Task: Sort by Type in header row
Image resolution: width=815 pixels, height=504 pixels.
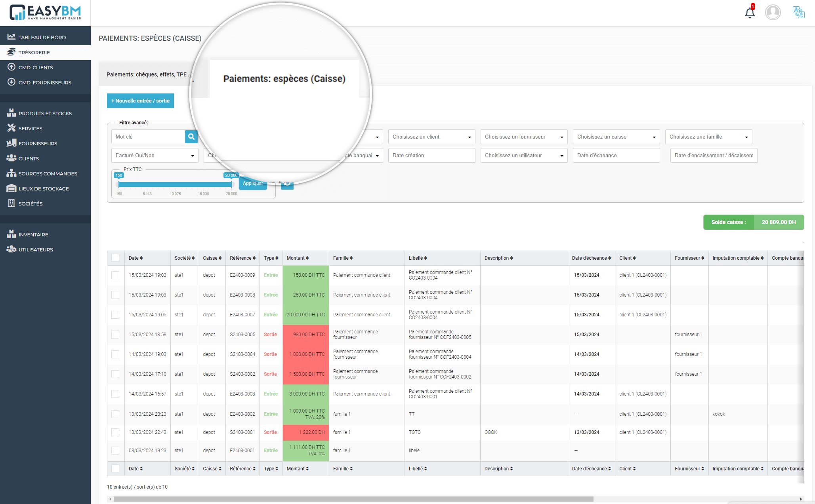Action: pyautogui.click(x=271, y=258)
